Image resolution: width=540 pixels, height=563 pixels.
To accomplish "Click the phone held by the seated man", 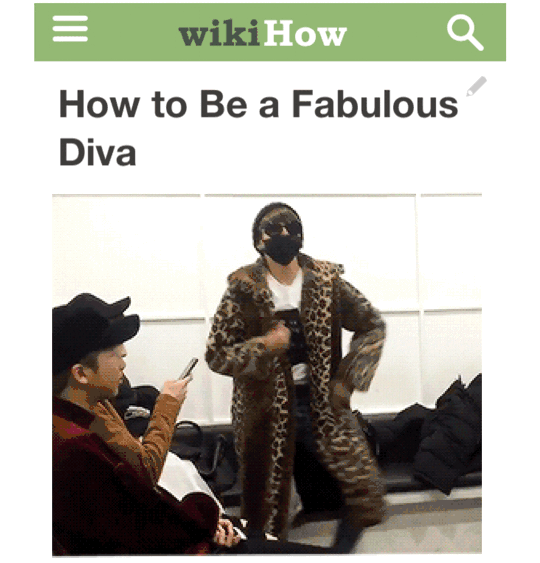I will 188,368.
